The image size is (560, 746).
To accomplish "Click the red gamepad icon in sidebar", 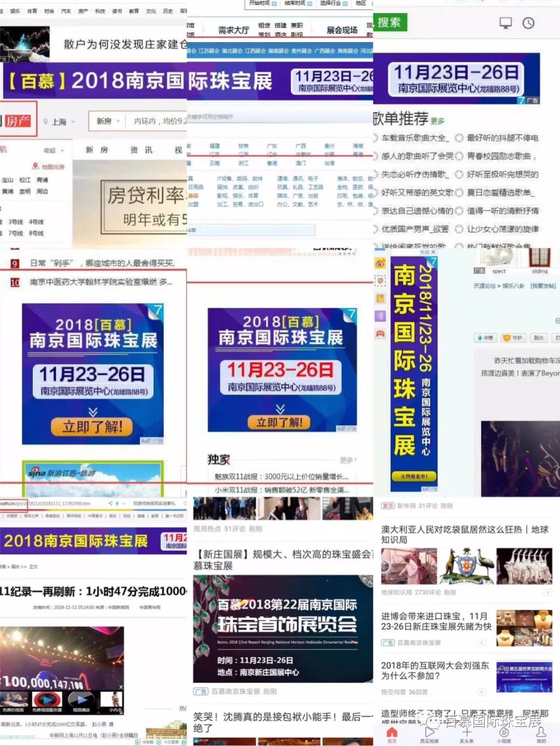I will (381, 334).
